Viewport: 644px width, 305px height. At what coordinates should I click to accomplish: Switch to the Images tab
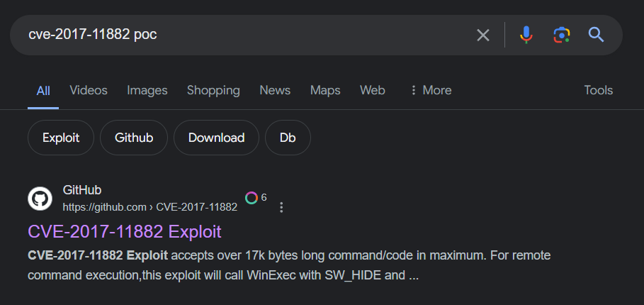(x=147, y=90)
